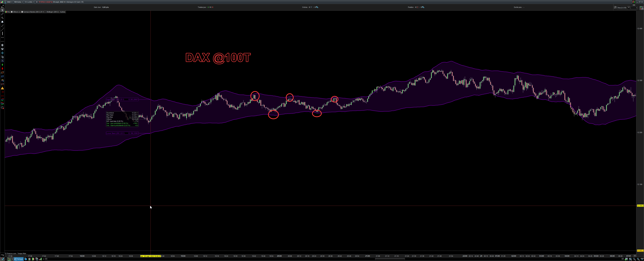Click the Partager share button

(x=19, y=259)
